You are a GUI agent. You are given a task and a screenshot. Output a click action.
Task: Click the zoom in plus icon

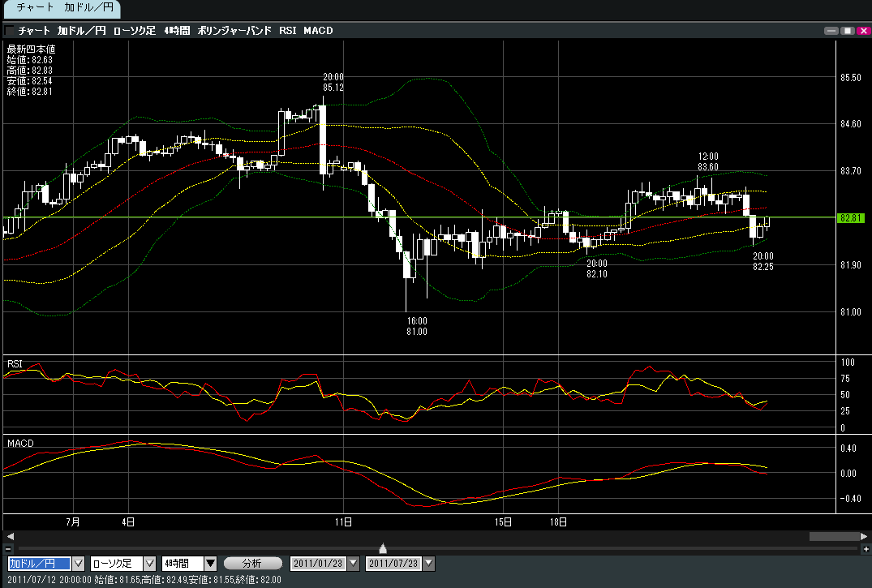point(866,549)
